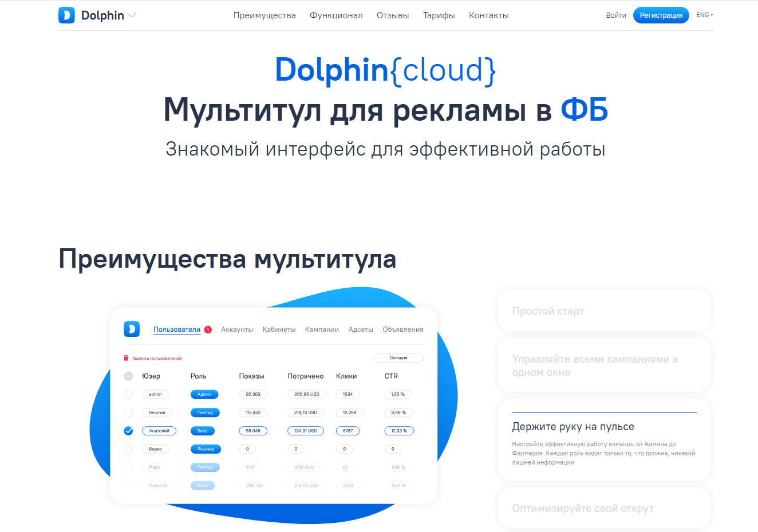This screenshot has height=532, width=758.
Task: Click the Потрачено column header
Action: point(306,376)
